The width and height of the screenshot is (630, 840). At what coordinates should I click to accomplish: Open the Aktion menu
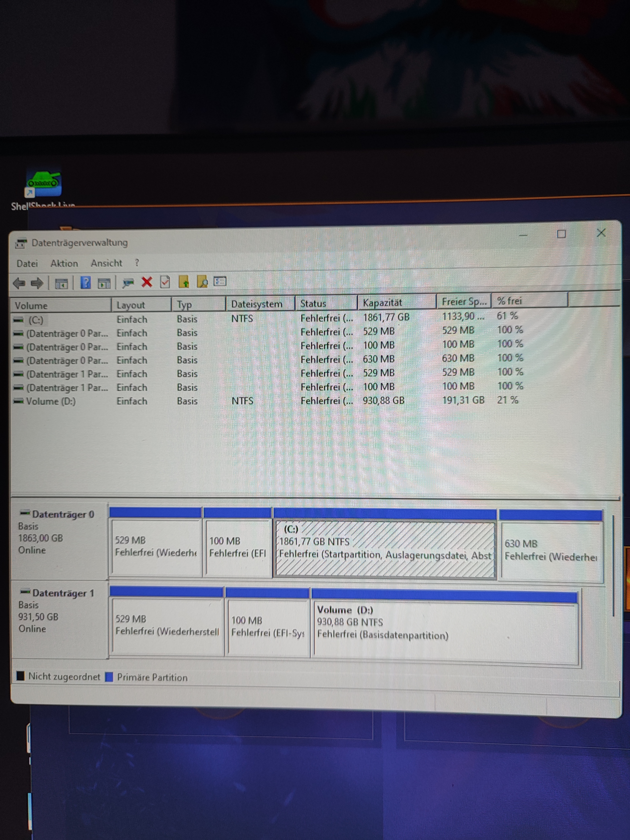click(x=64, y=263)
